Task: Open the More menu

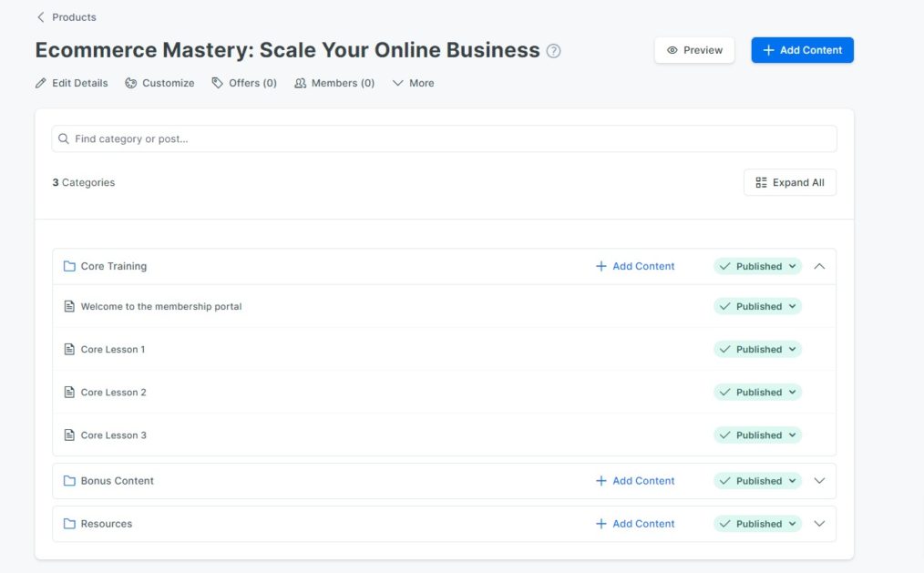Action: pos(413,83)
